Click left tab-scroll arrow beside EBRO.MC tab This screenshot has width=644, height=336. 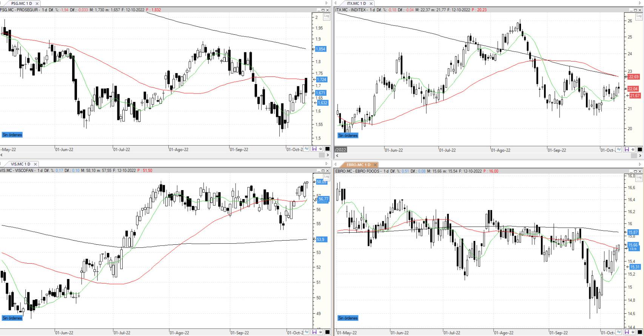pos(336,164)
